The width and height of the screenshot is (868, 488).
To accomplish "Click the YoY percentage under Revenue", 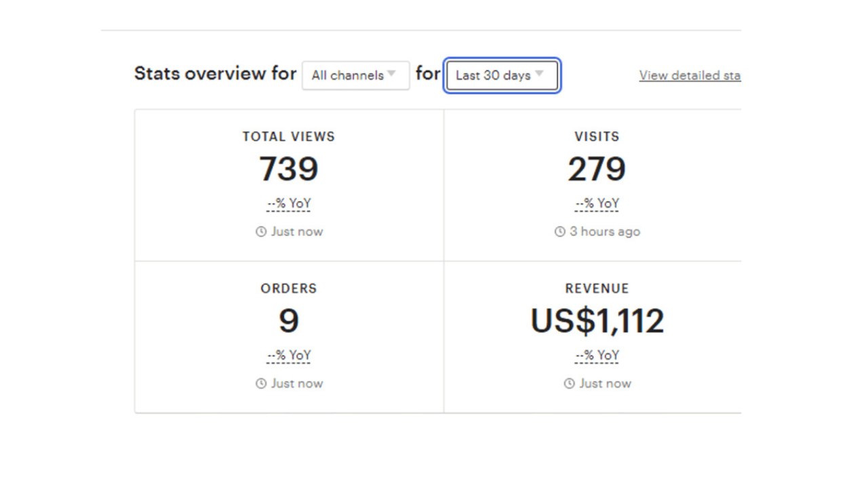I will pos(597,356).
